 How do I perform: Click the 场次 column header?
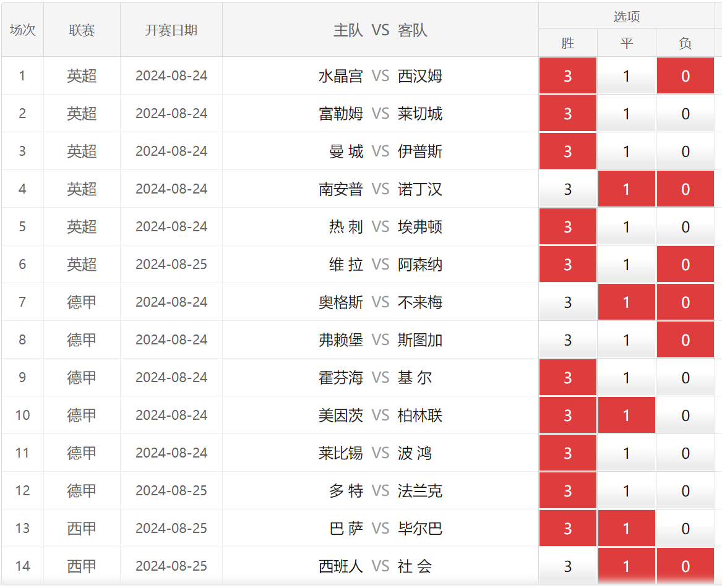coord(22,30)
